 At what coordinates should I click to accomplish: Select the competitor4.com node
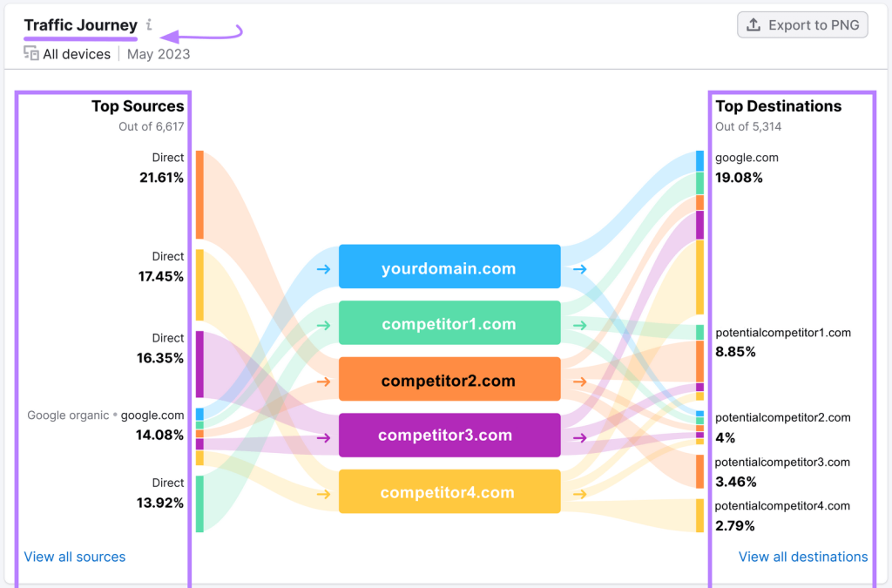(449, 492)
